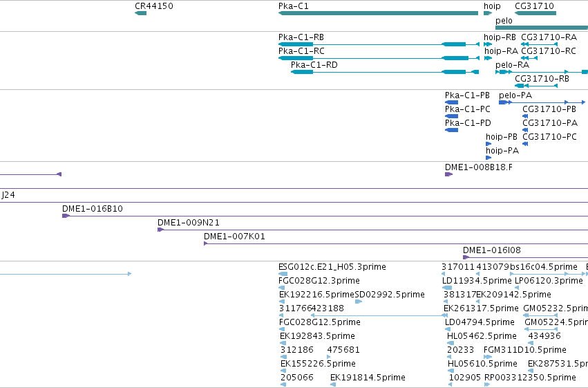Click the 423188 feature label

coord(328,308)
